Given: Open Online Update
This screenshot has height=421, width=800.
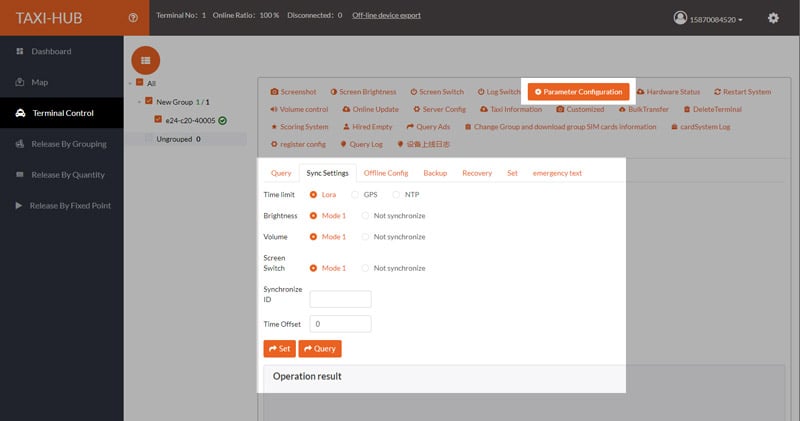Looking at the screenshot, I should (x=370, y=109).
